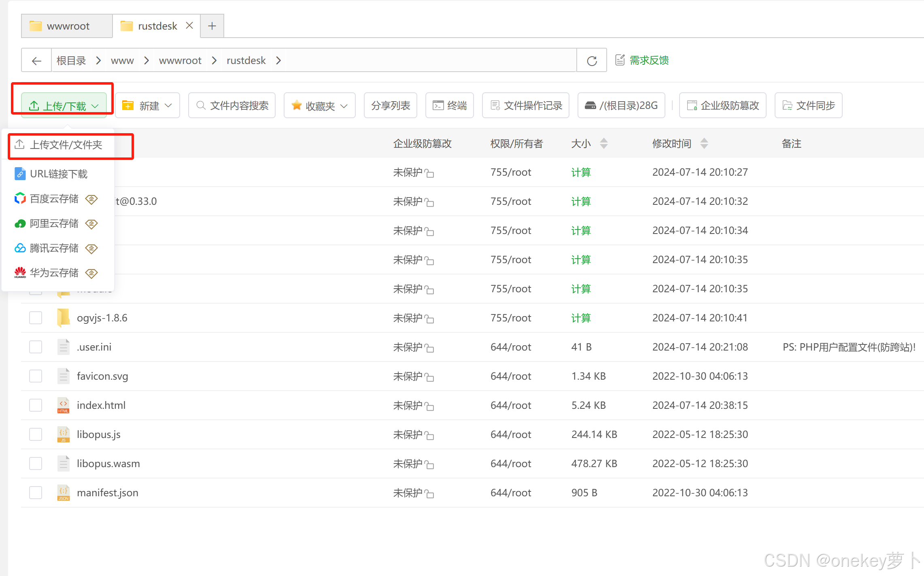Click 644/root permission of manifest.json
924x576 pixels.
click(511, 493)
